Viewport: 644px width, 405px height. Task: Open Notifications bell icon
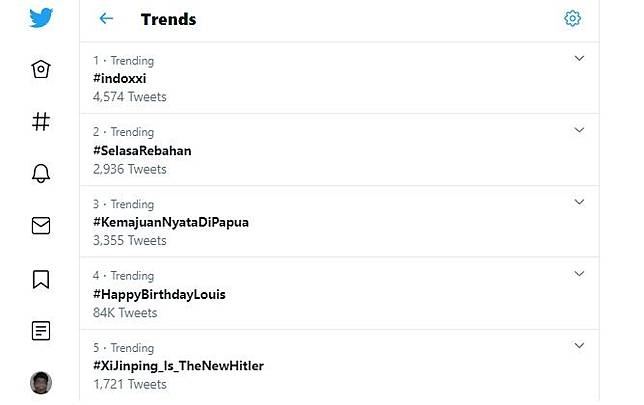point(41,173)
